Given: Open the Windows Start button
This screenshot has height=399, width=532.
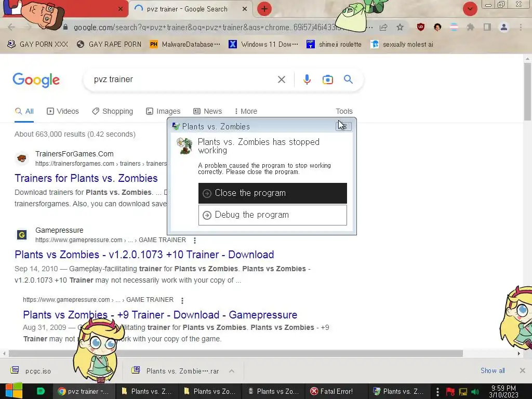Looking at the screenshot, I should 14,391.
